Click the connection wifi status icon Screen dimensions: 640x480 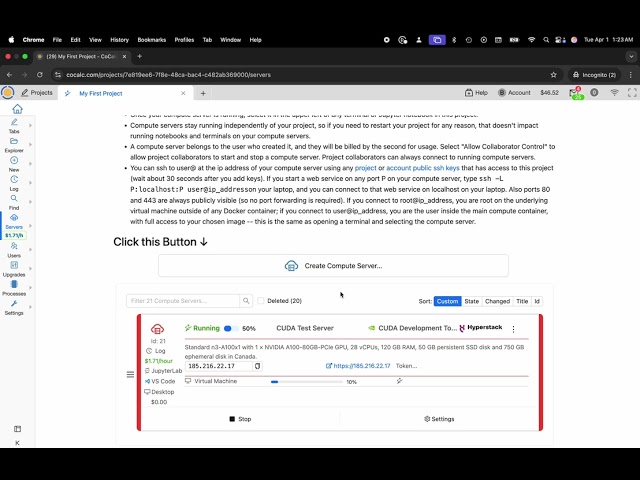click(x=614, y=93)
